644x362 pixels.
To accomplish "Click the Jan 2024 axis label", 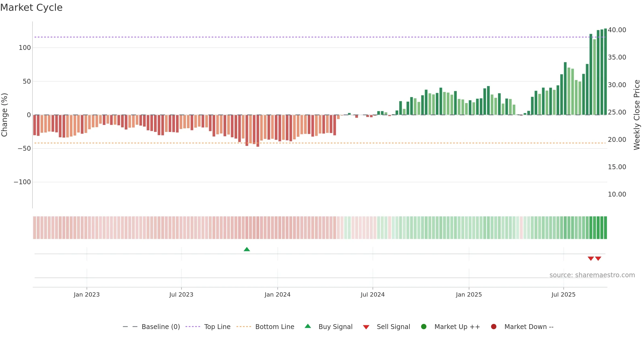I will click(277, 295).
